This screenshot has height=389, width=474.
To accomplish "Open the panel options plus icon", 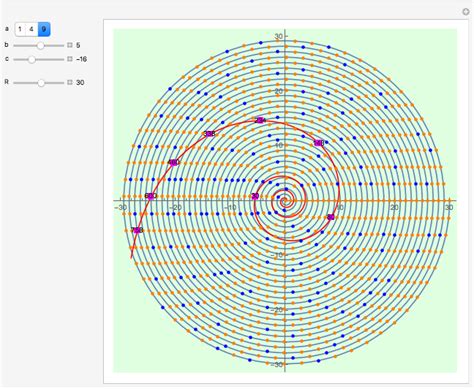I will 466,12.
